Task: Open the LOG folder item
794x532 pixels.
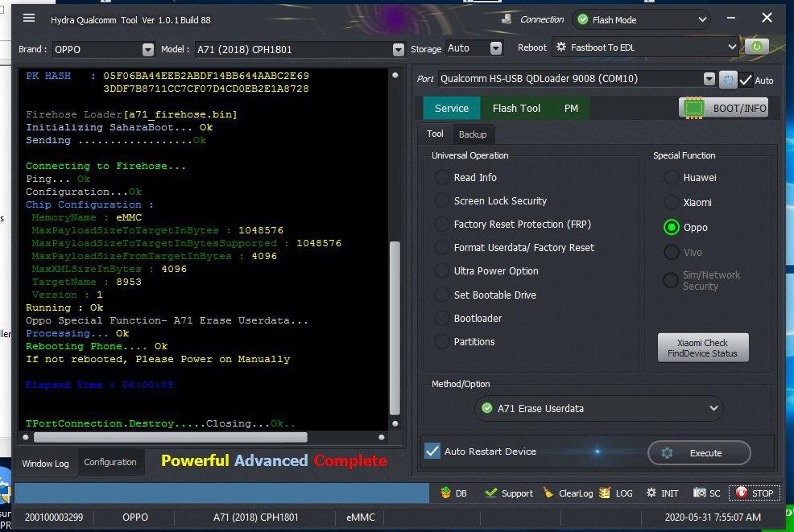Action: [x=616, y=493]
